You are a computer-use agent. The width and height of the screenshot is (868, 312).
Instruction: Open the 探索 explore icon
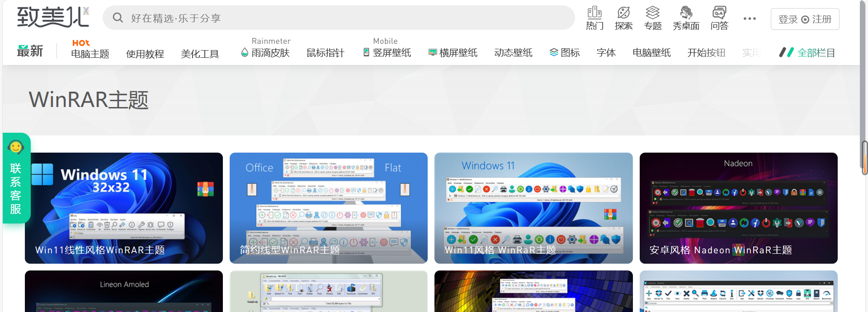[623, 18]
